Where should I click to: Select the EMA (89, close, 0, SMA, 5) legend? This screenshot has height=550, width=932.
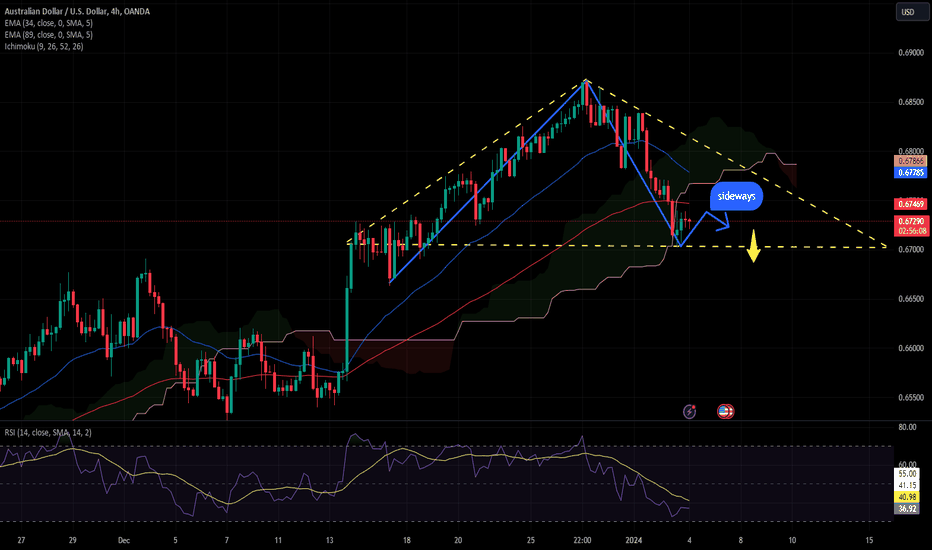(49, 34)
